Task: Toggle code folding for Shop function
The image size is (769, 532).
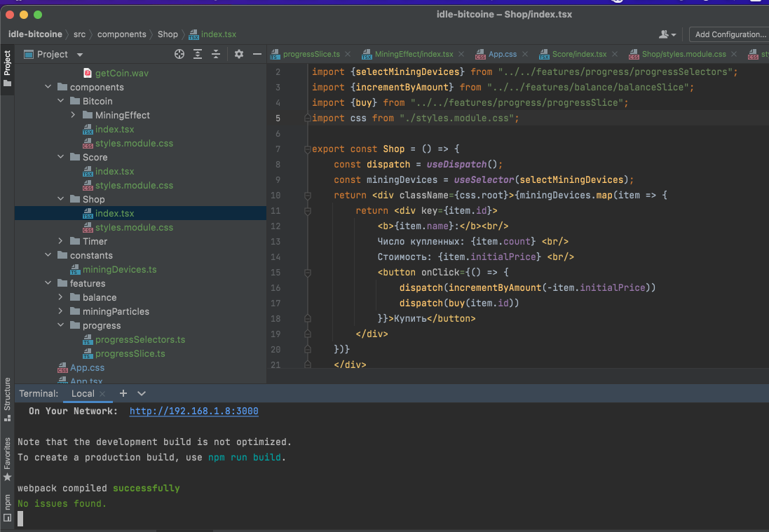Action: point(306,149)
